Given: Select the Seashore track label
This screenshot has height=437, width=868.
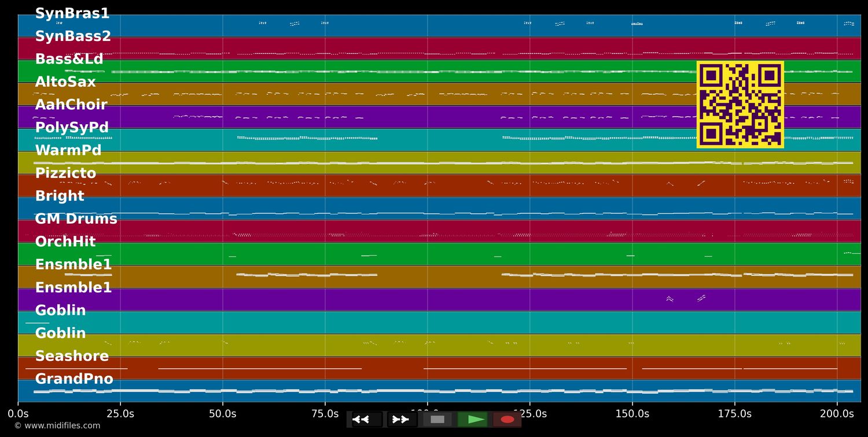Looking at the screenshot, I should (72, 356).
